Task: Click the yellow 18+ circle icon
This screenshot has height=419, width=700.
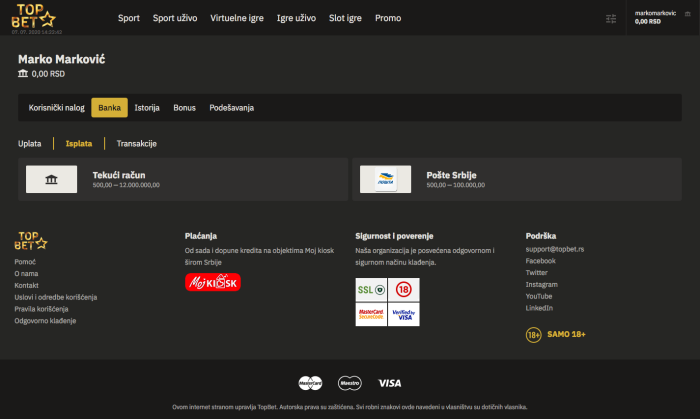Action: [x=533, y=335]
